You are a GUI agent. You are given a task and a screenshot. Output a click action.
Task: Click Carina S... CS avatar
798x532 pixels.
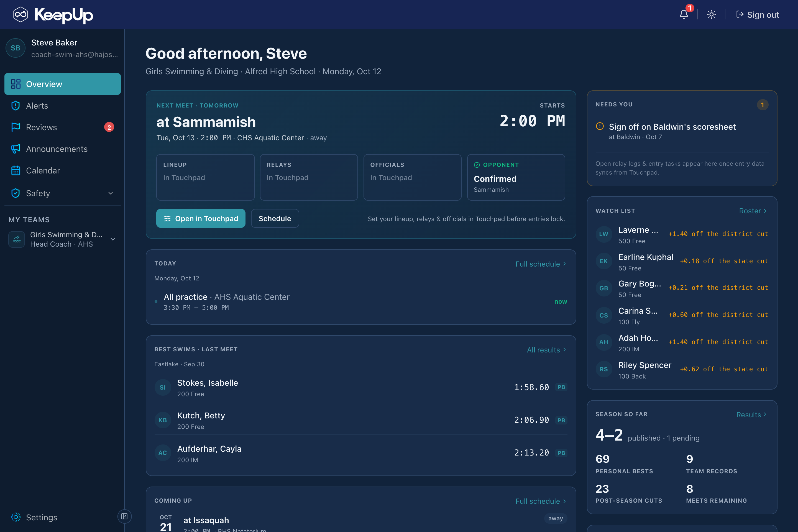(603, 315)
